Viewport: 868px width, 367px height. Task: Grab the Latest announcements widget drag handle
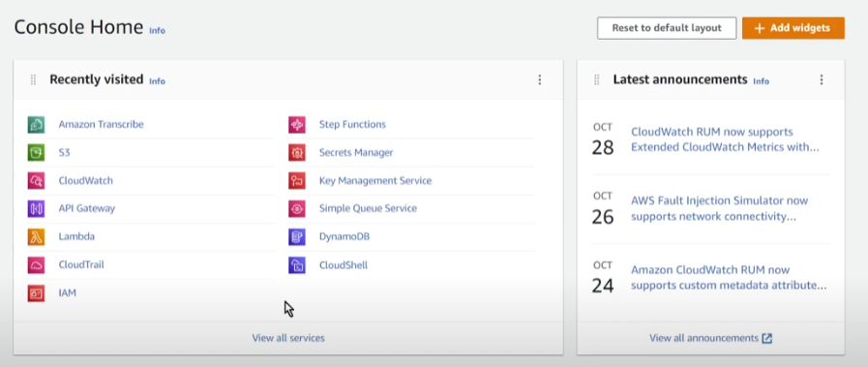point(597,79)
